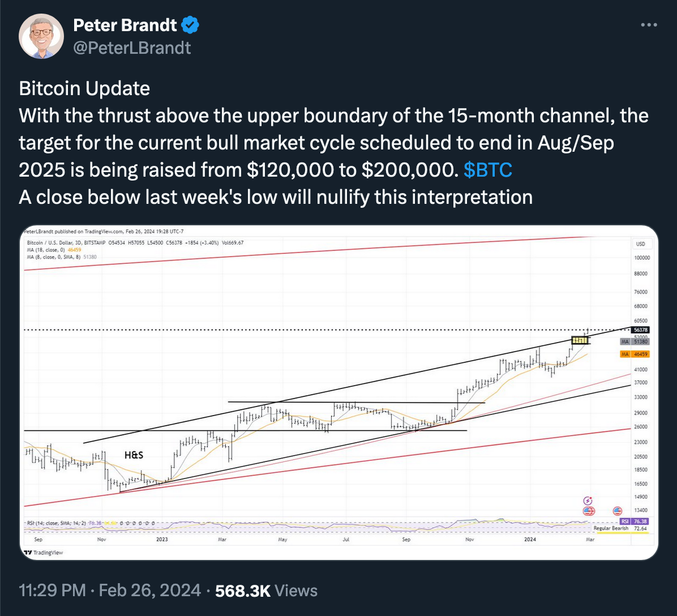The image size is (677, 616).
Task: Click Peter Brandt's profile avatar
Action: [x=41, y=36]
